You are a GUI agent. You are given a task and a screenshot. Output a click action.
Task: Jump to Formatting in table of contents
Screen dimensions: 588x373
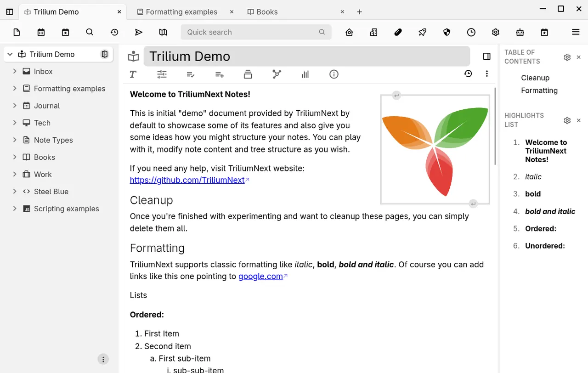click(539, 90)
